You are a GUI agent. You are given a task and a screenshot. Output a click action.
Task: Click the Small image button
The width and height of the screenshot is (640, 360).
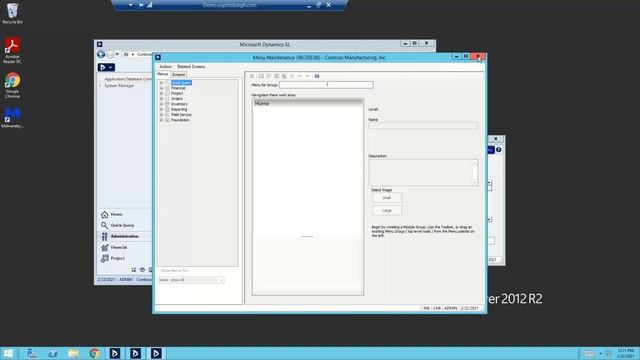pyautogui.click(x=387, y=198)
